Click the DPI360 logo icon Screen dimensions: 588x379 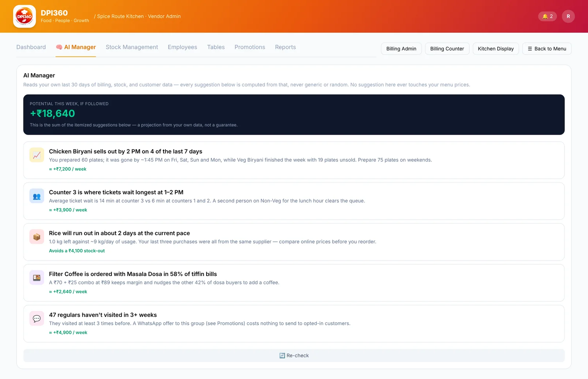pos(24,16)
